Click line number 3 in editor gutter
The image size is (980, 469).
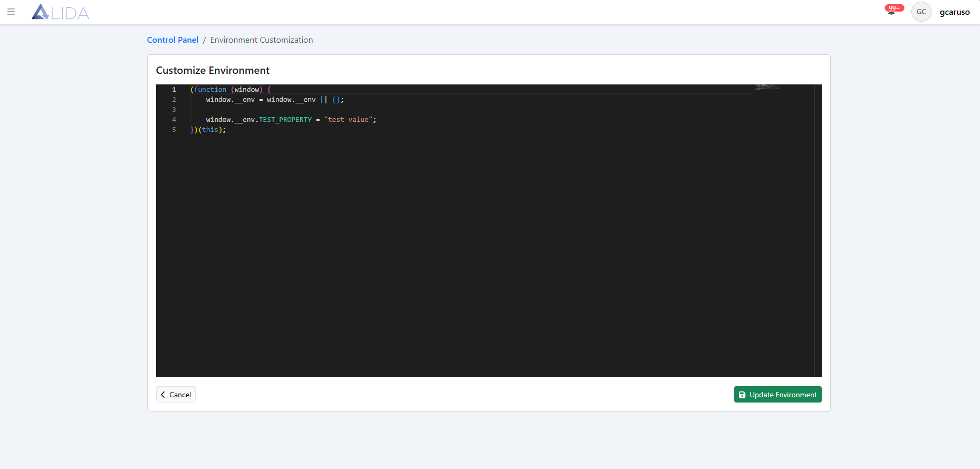(174, 110)
